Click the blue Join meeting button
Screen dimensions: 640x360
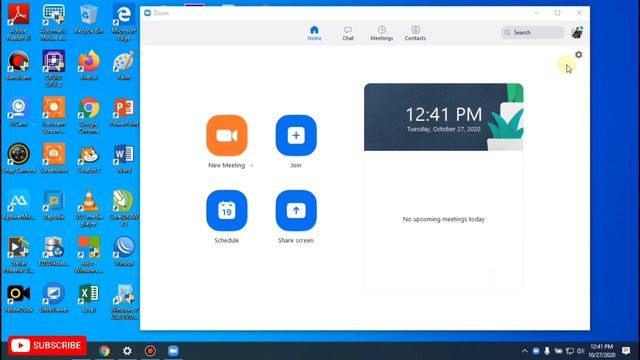click(x=296, y=136)
